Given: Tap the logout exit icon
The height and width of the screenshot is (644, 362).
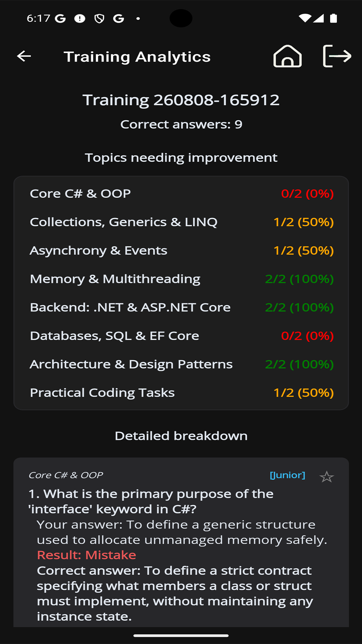Looking at the screenshot, I should click(337, 56).
